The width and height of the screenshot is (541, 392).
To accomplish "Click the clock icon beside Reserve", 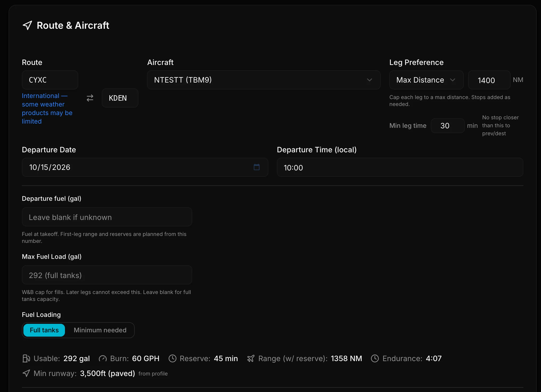I will pyautogui.click(x=173, y=358).
